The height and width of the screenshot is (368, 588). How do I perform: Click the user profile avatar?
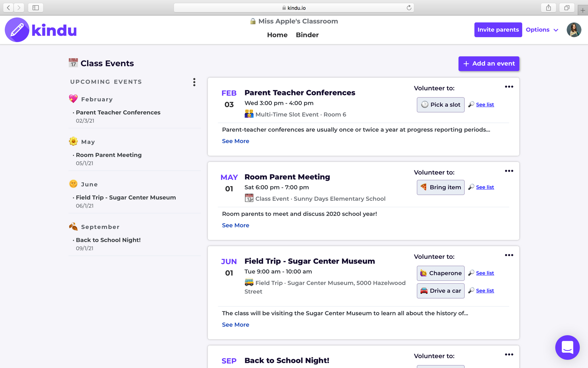coord(574,30)
